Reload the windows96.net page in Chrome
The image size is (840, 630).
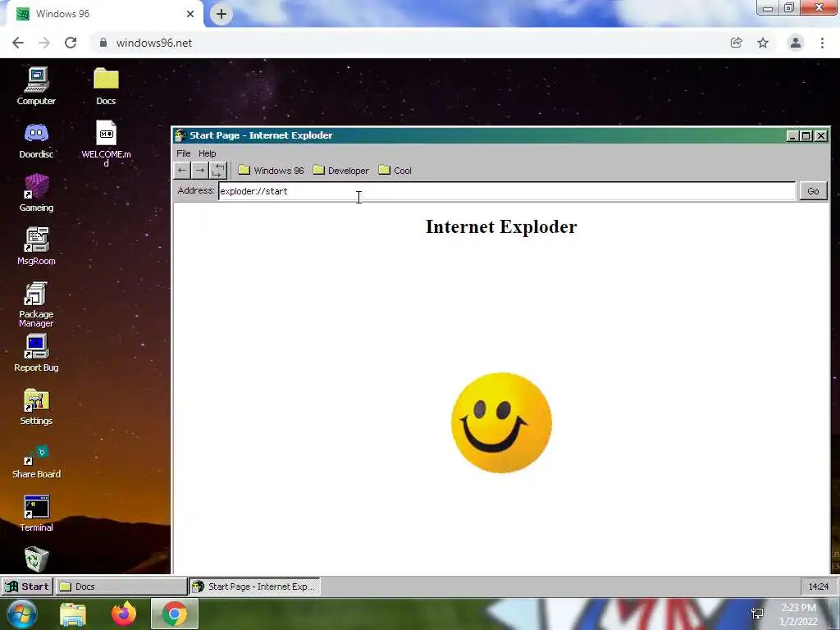71,43
